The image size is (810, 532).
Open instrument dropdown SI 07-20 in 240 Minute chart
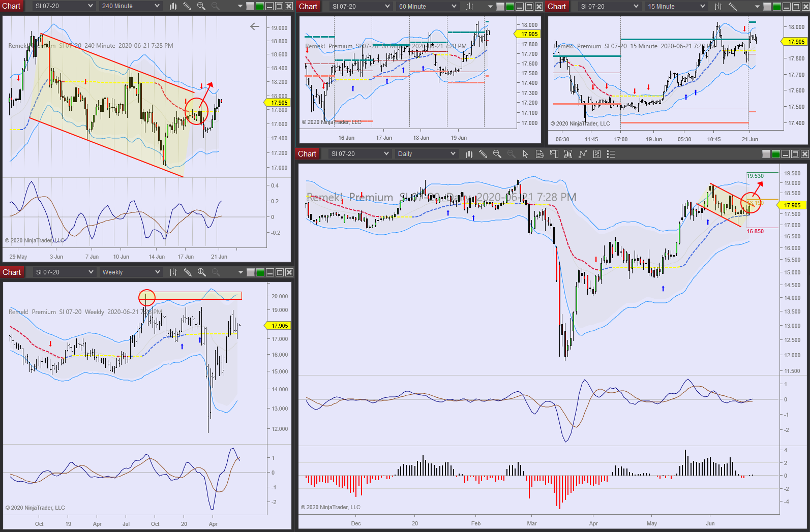coord(64,6)
